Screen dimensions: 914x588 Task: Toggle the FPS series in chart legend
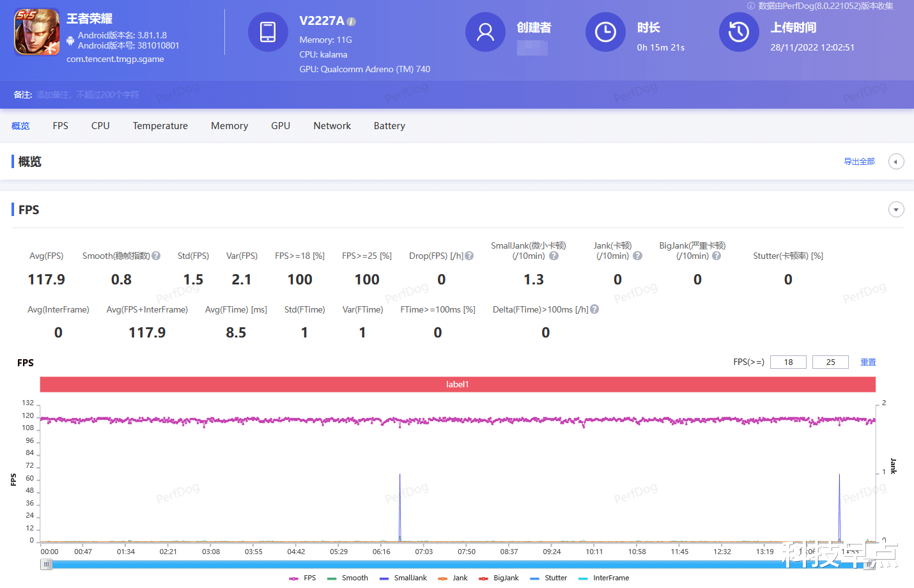click(302, 578)
